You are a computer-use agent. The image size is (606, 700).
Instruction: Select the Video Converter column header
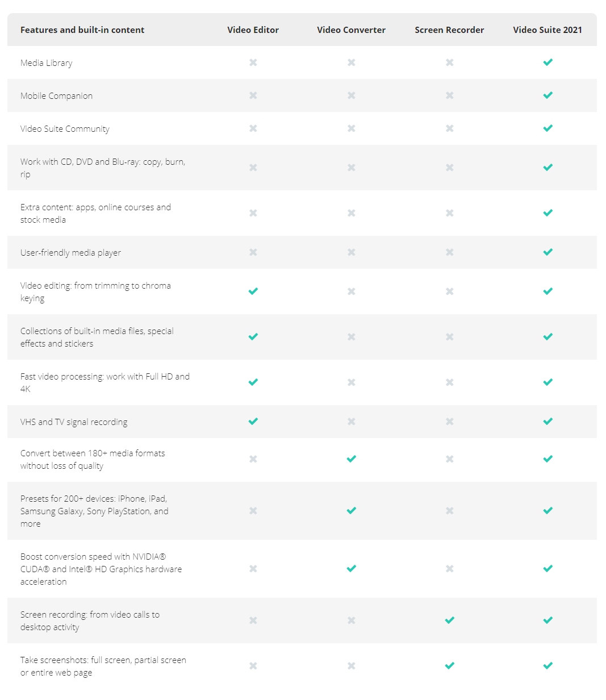click(351, 30)
